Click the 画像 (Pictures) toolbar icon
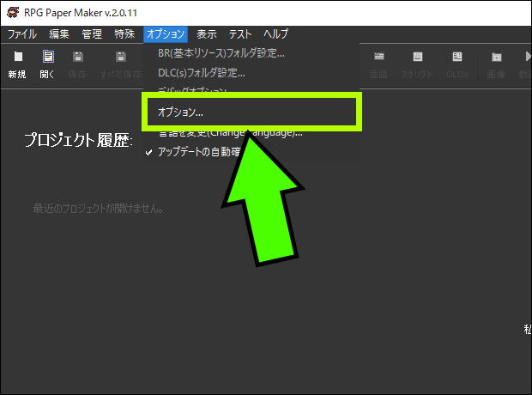The height and width of the screenshot is (395, 532). click(x=496, y=64)
